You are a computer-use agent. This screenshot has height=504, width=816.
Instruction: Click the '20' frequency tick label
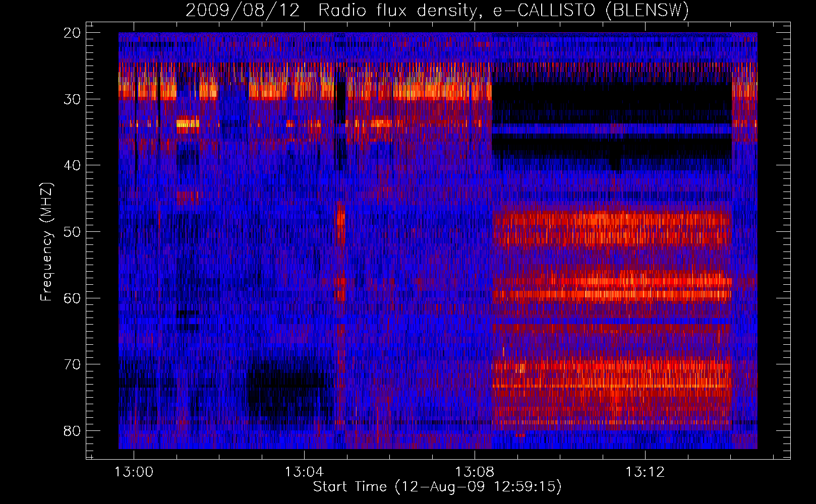pos(73,33)
